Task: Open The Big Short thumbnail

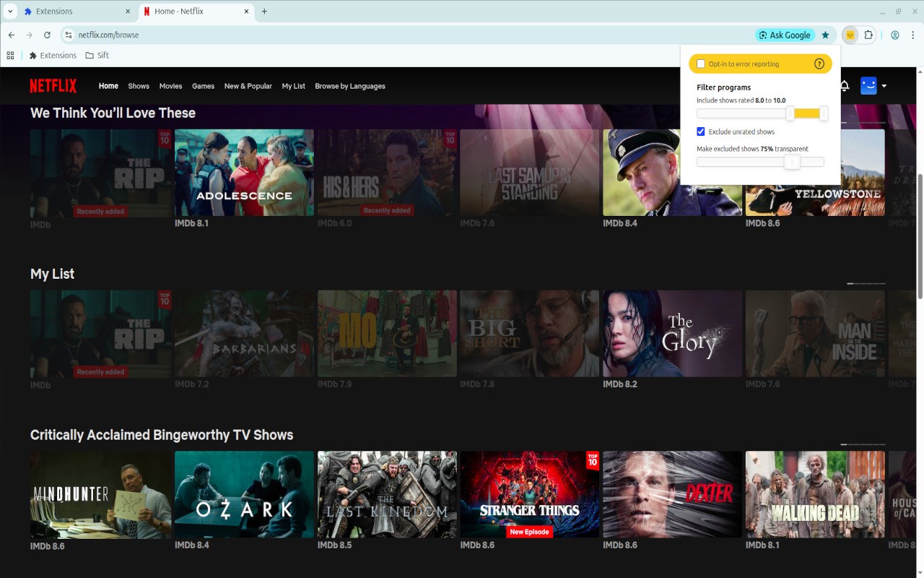Action: pyautogui.click(x=530, y=334)
